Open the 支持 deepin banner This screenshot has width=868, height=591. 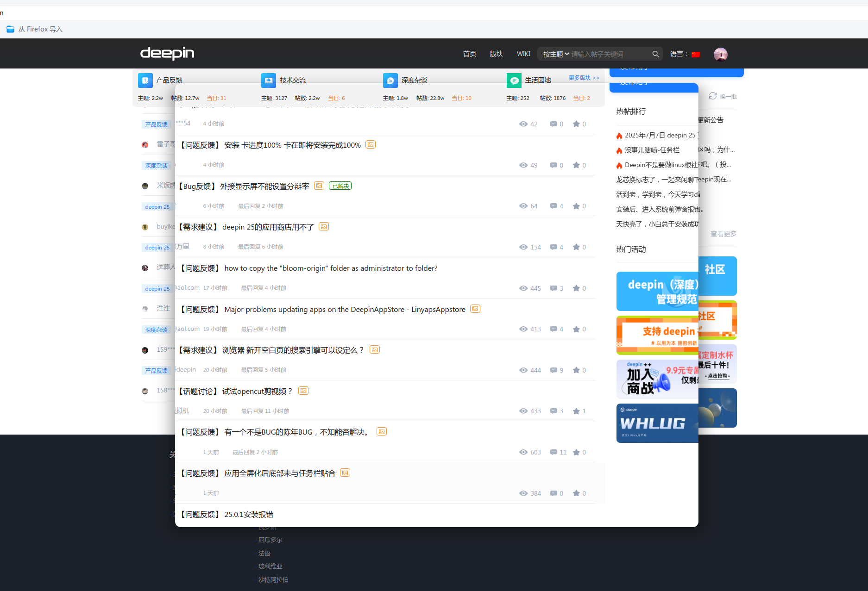657,335
